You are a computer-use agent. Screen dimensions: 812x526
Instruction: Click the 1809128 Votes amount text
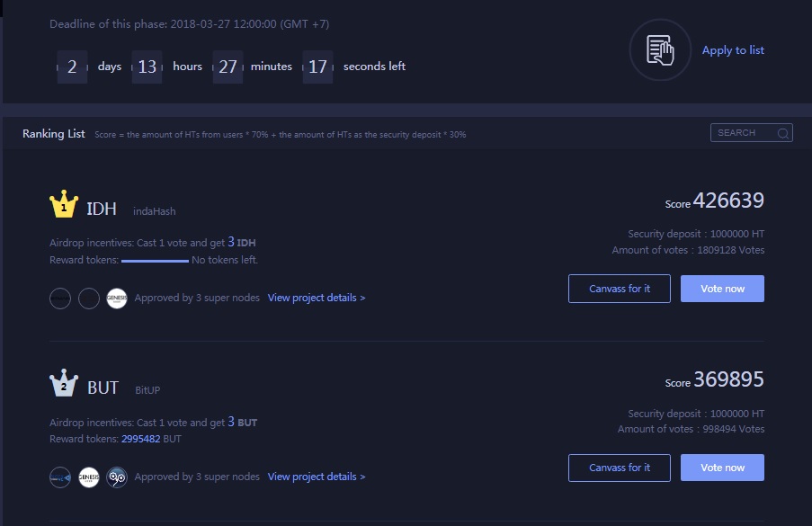pos(731,250)
